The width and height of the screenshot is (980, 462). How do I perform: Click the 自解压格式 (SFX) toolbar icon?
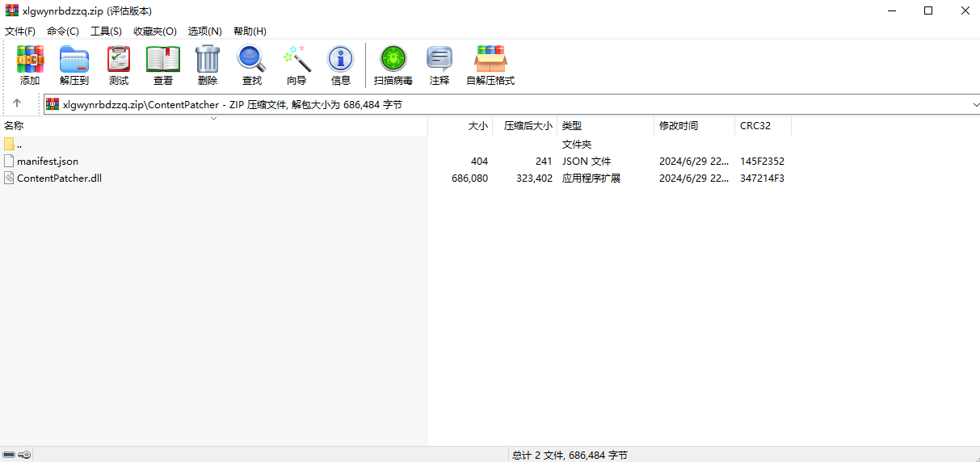click(x=490, y=59)
